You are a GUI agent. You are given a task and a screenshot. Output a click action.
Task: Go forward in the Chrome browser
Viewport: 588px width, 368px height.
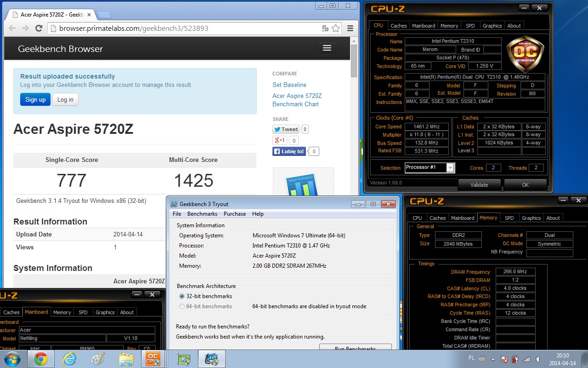(x=25, y=28)
